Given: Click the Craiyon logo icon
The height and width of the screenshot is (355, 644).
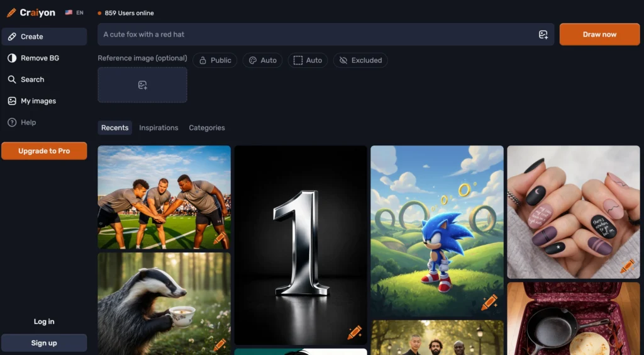Looking at the screenshot, I should [11, 13].
